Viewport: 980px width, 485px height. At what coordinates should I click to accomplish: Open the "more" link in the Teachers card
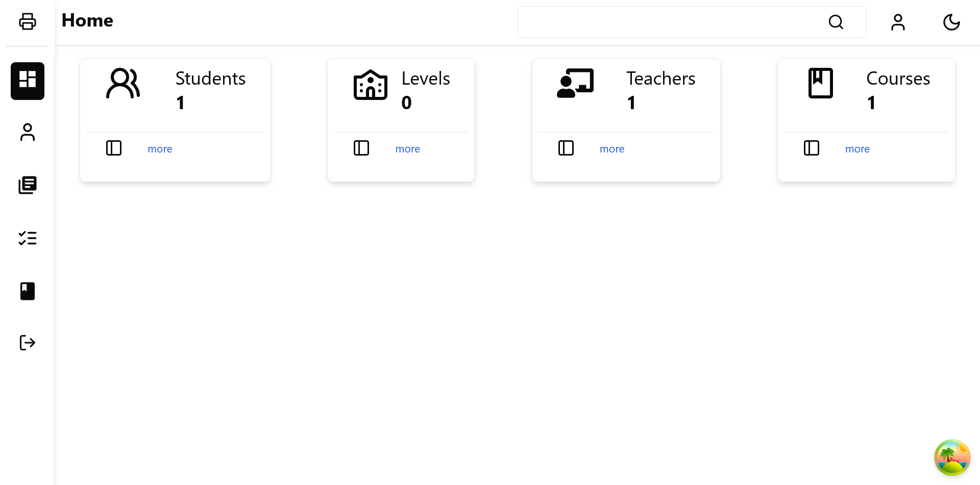(x=611, y=149)
